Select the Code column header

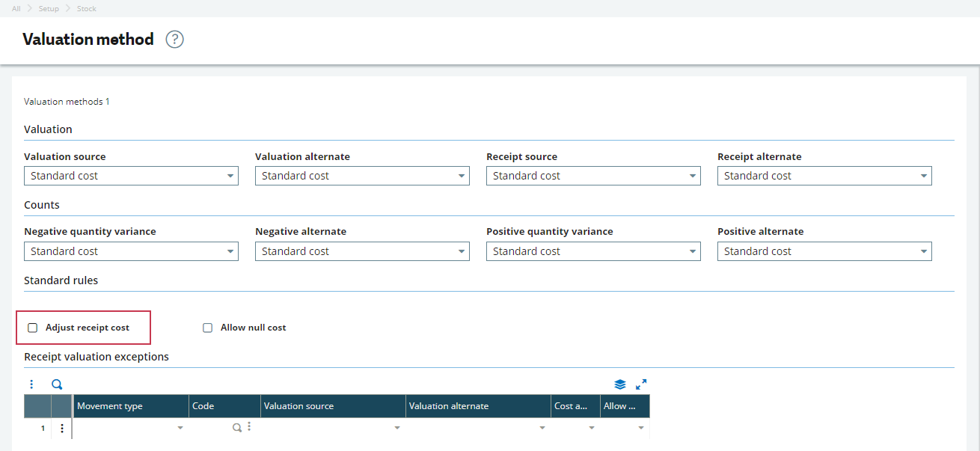[x=224, y=406]
